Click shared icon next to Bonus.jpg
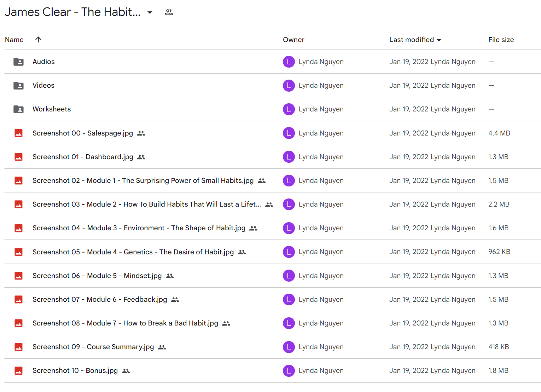 pos(126,371)
